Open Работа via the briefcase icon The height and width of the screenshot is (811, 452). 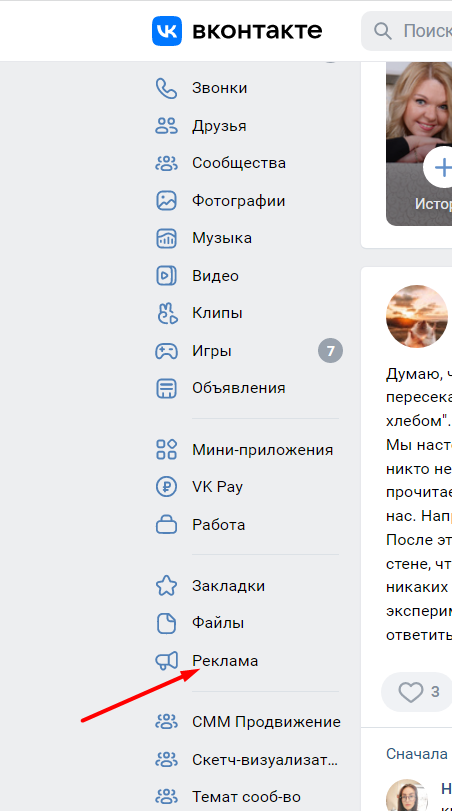point(167,525)
